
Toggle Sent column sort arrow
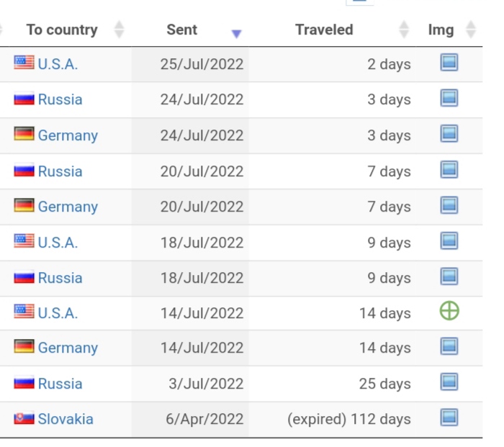[236, 33]
